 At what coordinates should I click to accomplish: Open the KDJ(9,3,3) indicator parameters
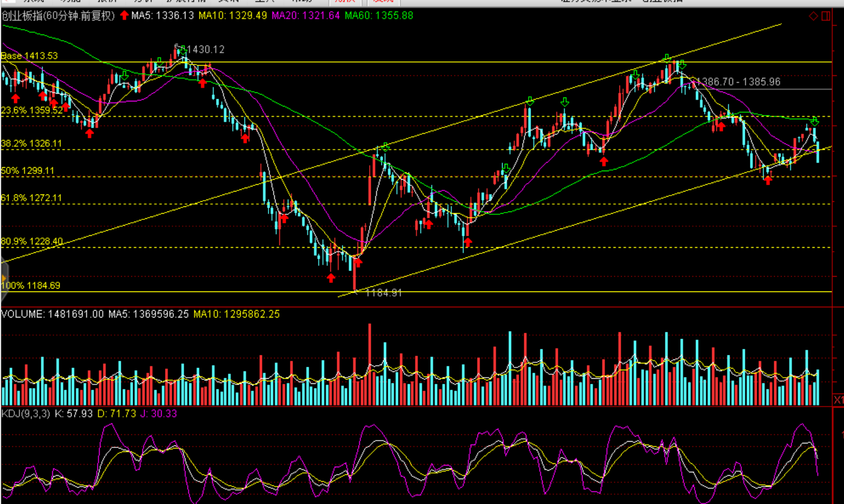[26, 414]
